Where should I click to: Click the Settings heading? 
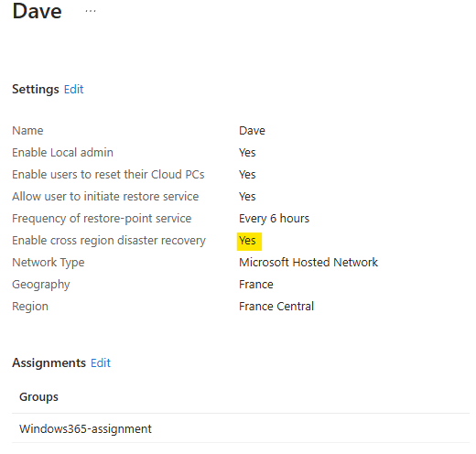click(x=36, y=90)
